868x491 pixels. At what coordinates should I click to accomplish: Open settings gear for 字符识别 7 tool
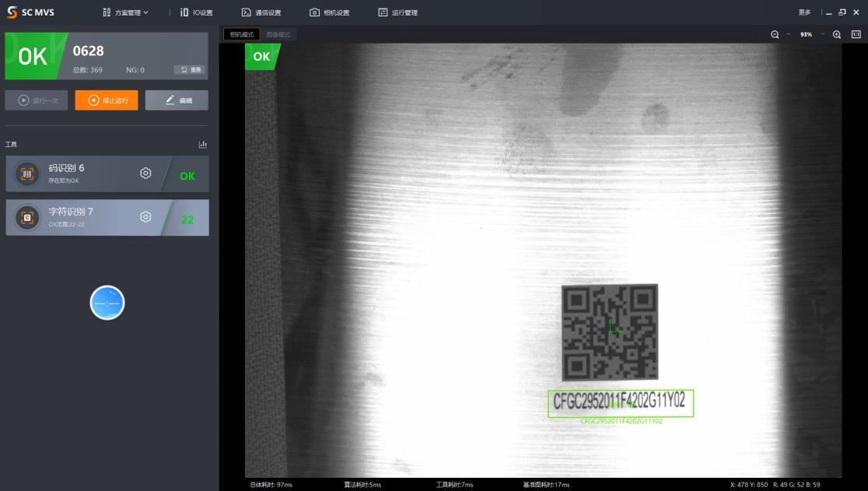click(145, 217)
